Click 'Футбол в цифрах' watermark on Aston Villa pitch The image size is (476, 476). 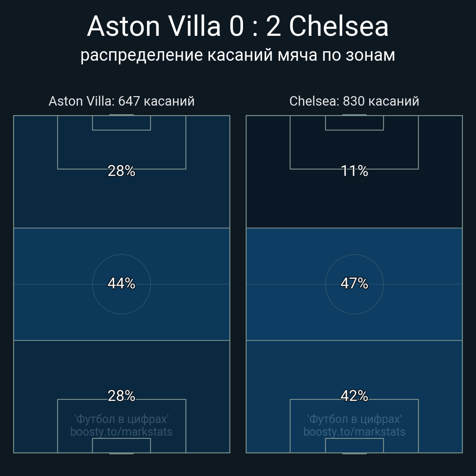tap(121, 419)
